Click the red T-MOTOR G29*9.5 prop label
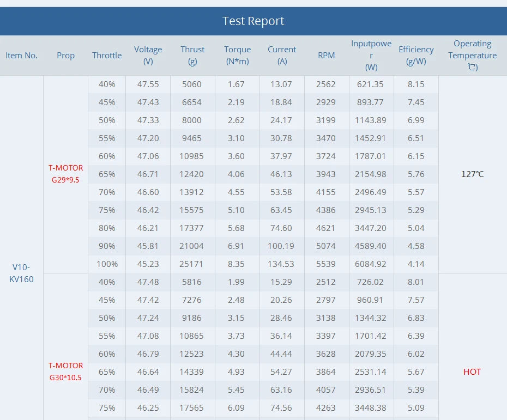This screenshot has height=420, width=507. [x=65, y=174]
